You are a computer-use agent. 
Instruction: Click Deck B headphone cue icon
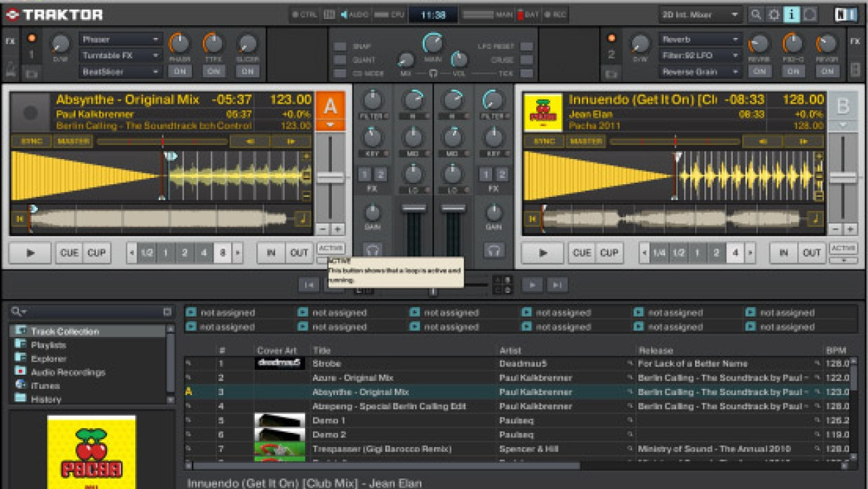(x=494, y=250)
